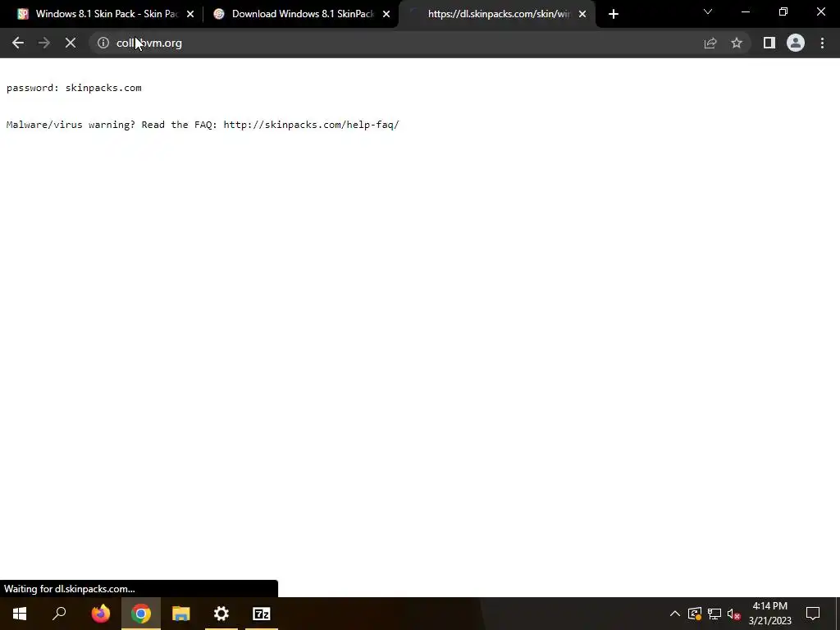
Task: Select the dl.skinpacks.com tab
Action: (498, 14)
